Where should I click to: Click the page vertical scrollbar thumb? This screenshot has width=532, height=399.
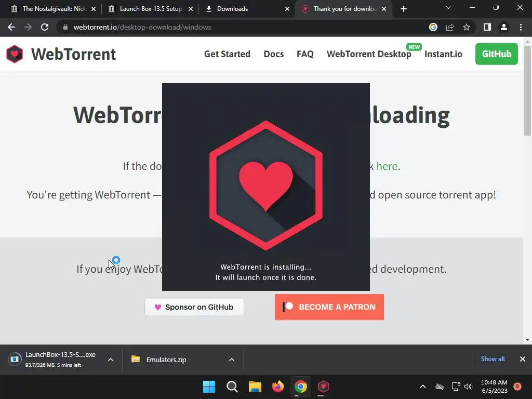point(527,90)
